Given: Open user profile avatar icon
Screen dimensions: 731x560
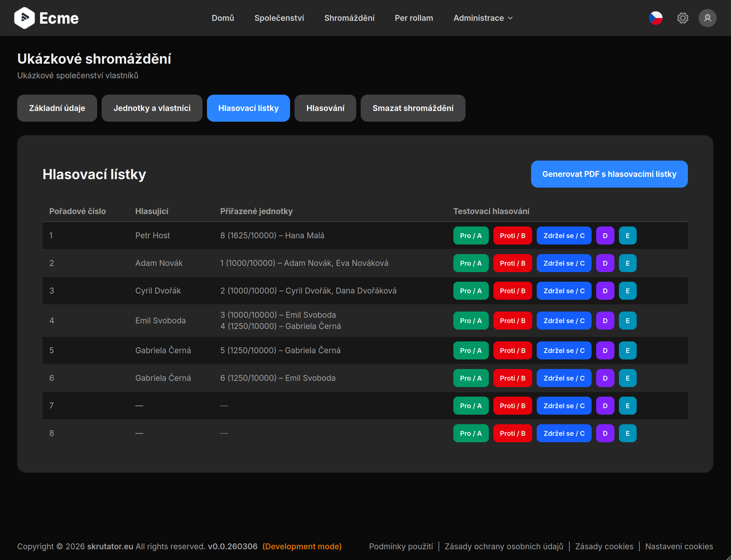Looking at the screenshot, I should pos(707,18).
